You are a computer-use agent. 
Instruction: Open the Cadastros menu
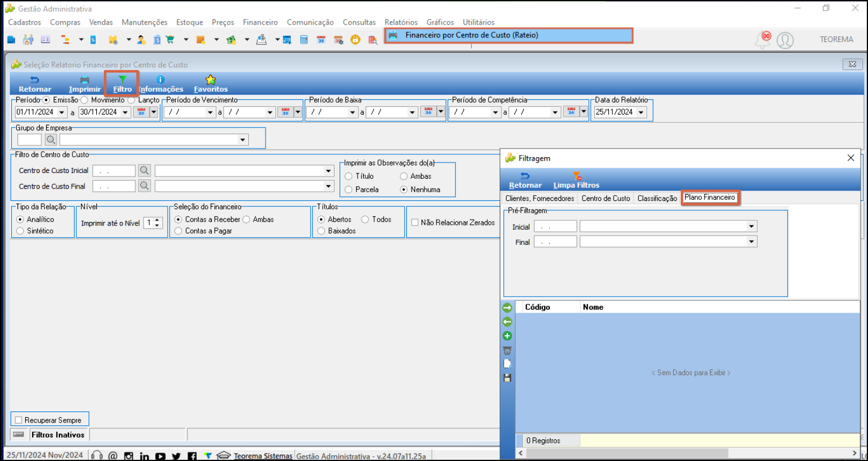pos(25,22)
